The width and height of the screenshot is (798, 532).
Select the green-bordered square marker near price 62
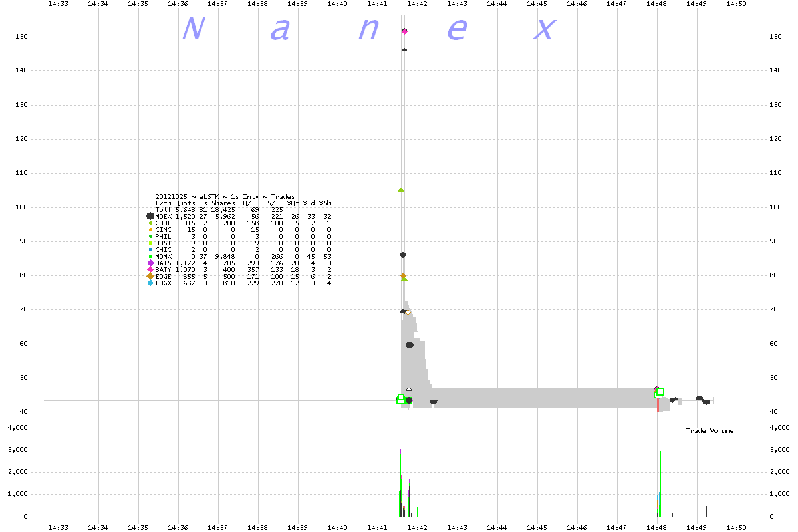[x=417, y=335]
